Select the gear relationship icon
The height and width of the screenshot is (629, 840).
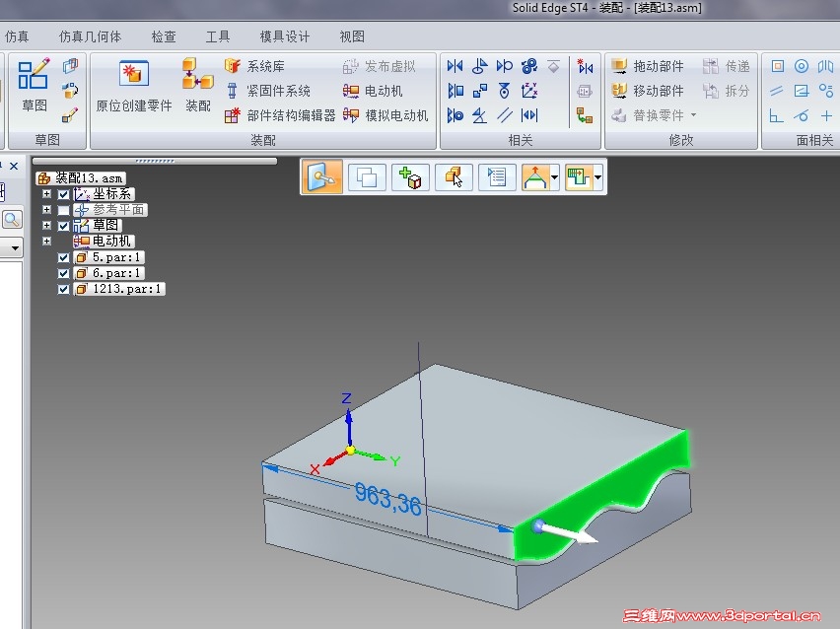(529, 66)
